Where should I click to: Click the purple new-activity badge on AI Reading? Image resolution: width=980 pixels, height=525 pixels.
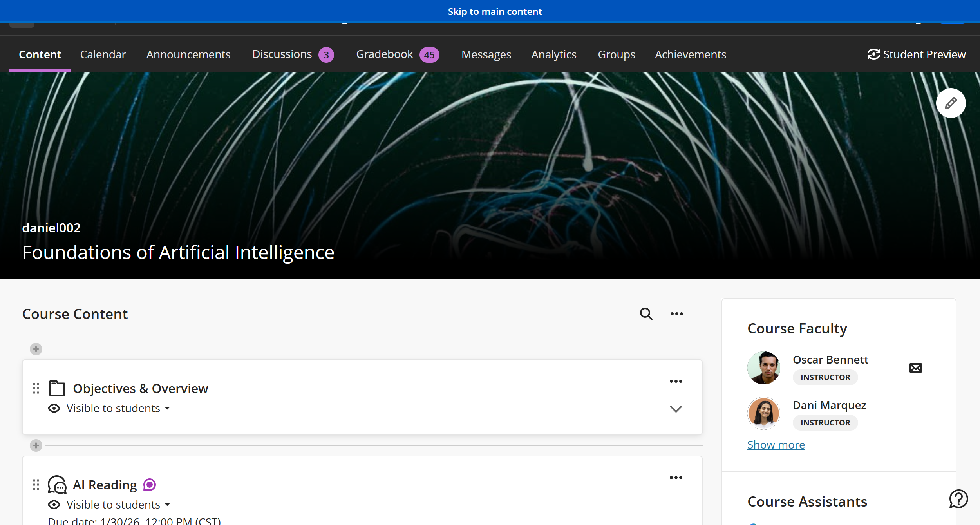pyautogui.click(x=149, y=485)
